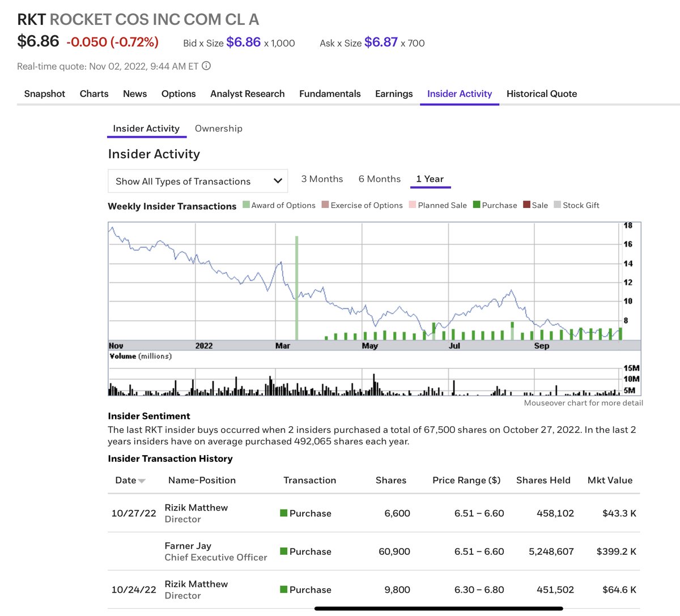The image size is (680, 616).
Task: Click the Exercise of Options legend swatch
Action: (325, 205)
